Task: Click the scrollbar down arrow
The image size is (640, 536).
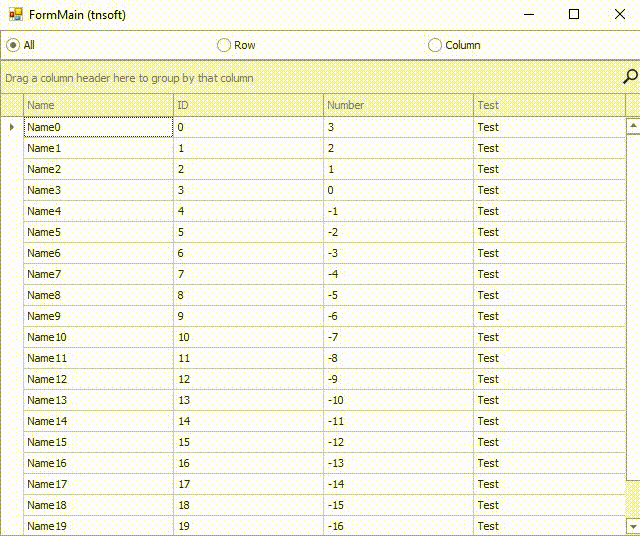Action: [633, 526]
